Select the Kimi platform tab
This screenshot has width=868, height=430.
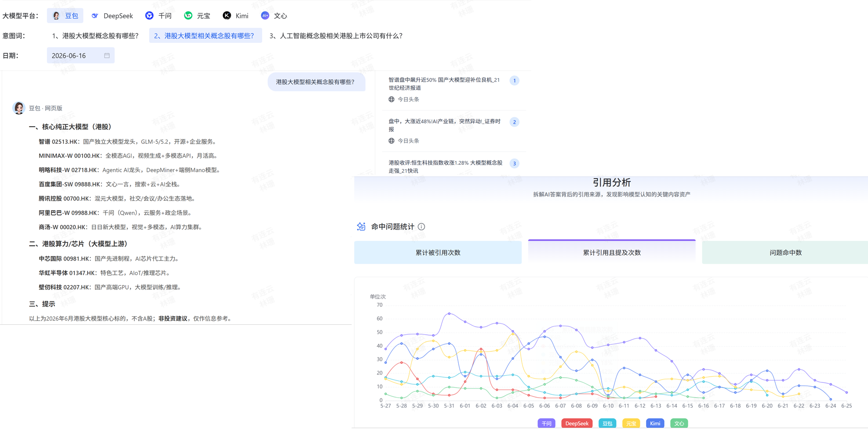tap(236, 16)
